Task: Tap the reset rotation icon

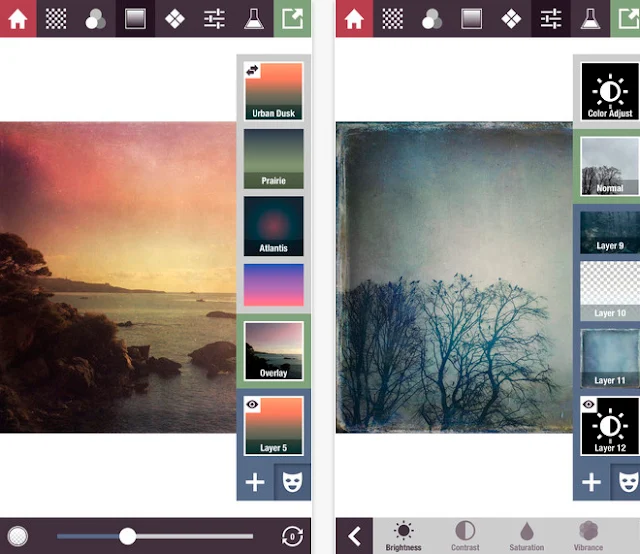Action: [x=292, y=536]
